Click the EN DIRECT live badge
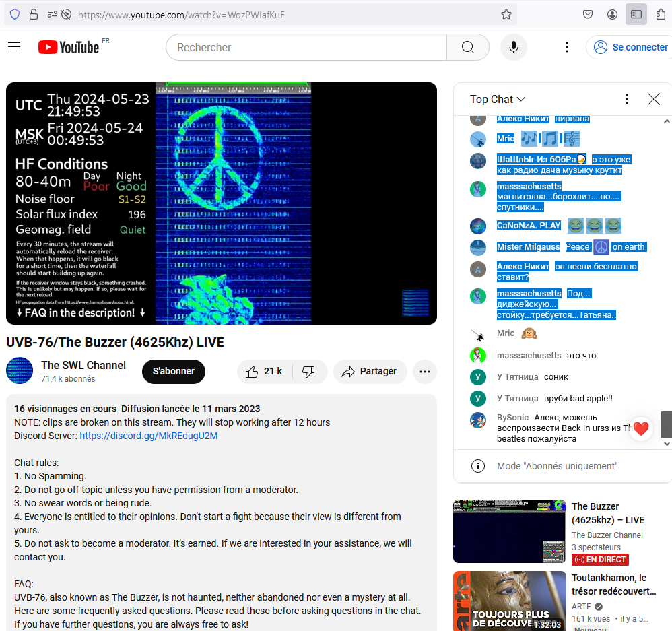Screen dimensions: 672x631 [x=600, y=560]
